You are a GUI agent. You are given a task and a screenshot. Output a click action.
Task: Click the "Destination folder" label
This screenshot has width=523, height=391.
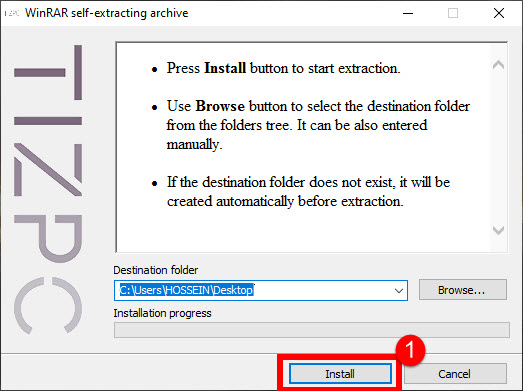click(155, 270)
